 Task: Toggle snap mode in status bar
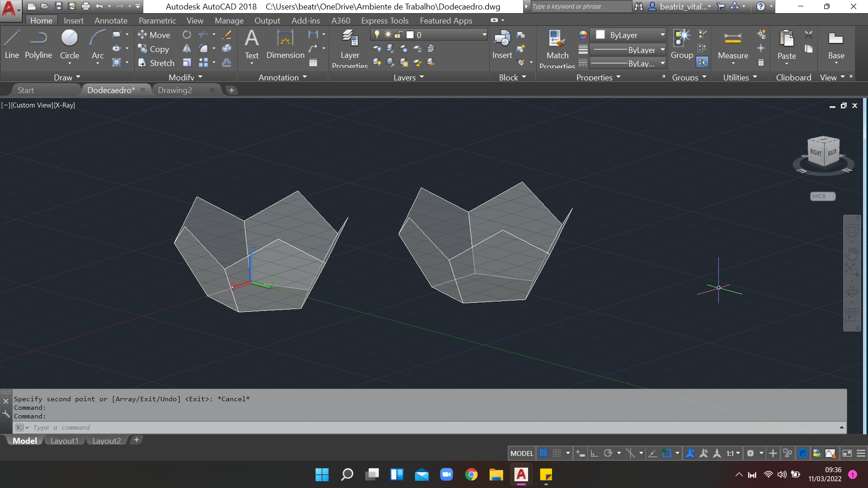click(557, 453)
